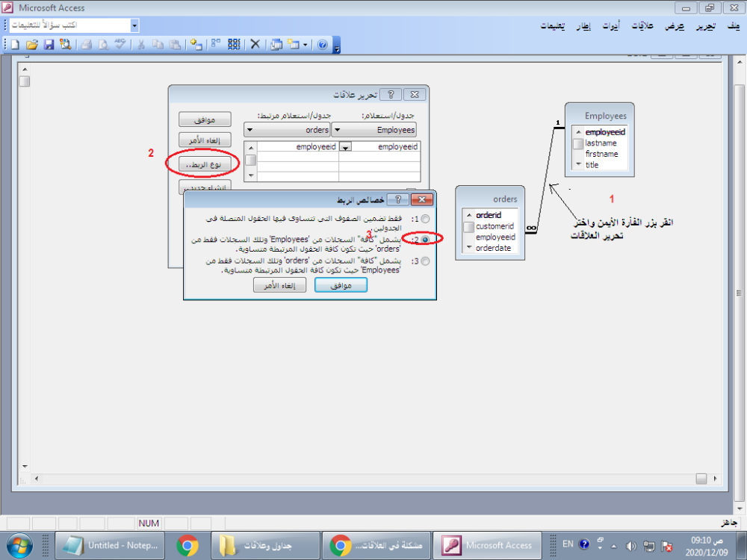Open the عرض menu
Image resolution: width=747 pixels, height=560 pixels.
click(x=675, y=25)
